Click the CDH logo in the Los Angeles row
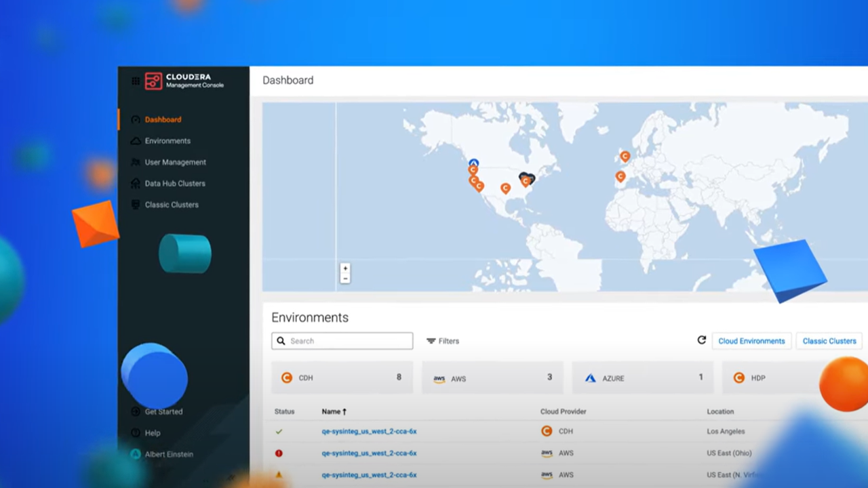The width and height of the screenshot is (868, 488). [547, 431]
